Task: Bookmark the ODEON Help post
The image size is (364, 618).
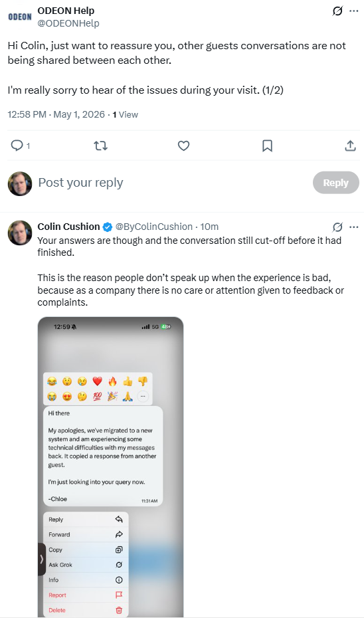Action: pyautogui.click(x=267, y=146)
